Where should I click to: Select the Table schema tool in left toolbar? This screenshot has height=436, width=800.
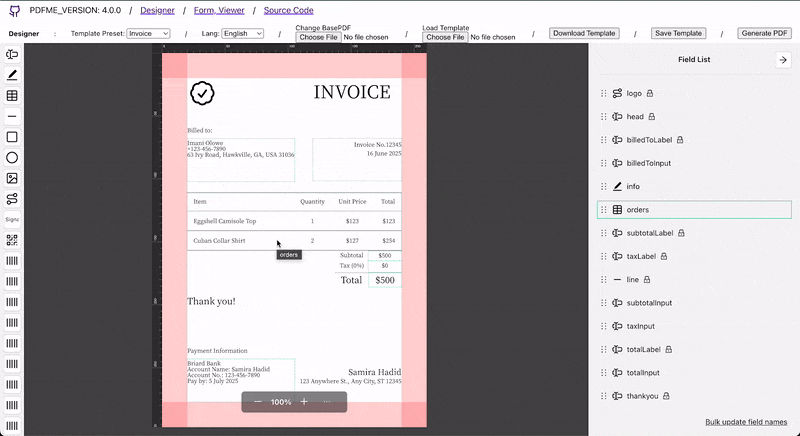tap(12, 96)
